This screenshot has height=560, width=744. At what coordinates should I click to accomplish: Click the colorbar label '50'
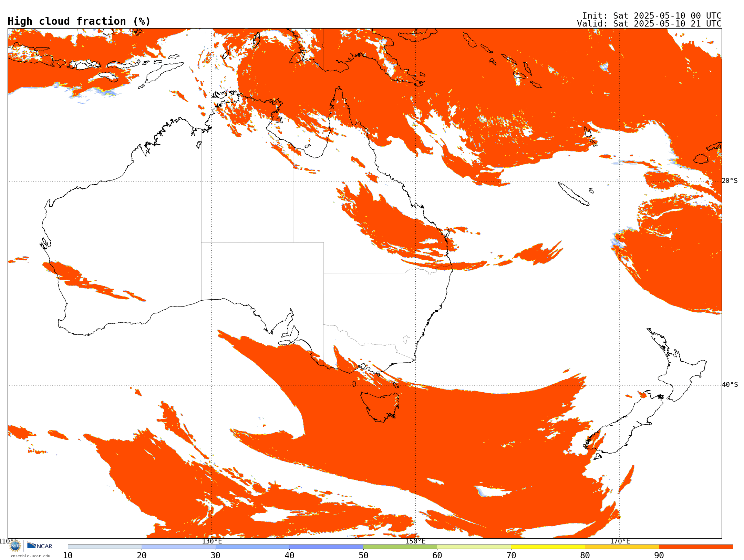point(363,555)
